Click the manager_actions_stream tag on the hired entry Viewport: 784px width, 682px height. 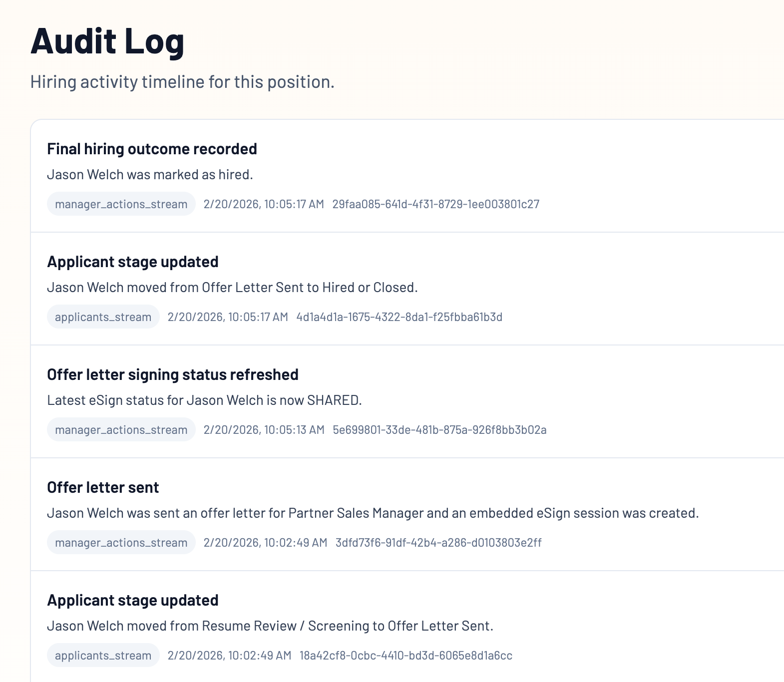121,204
